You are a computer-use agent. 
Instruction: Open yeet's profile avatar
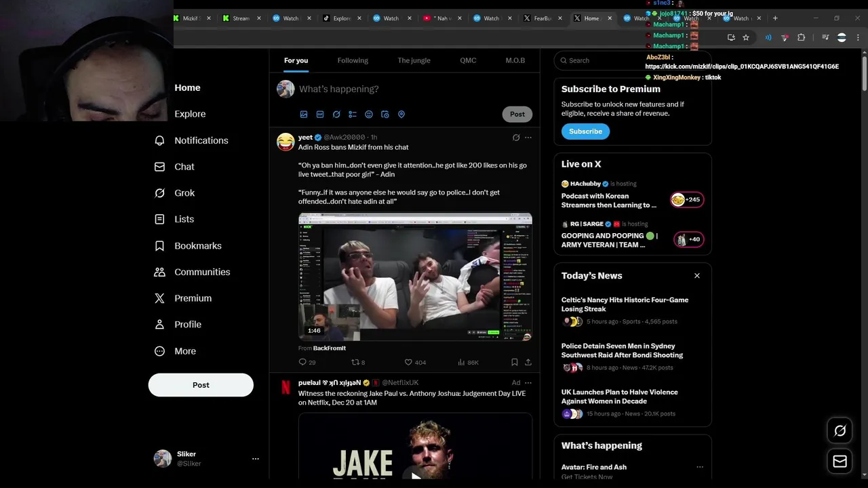click(285, 142)
